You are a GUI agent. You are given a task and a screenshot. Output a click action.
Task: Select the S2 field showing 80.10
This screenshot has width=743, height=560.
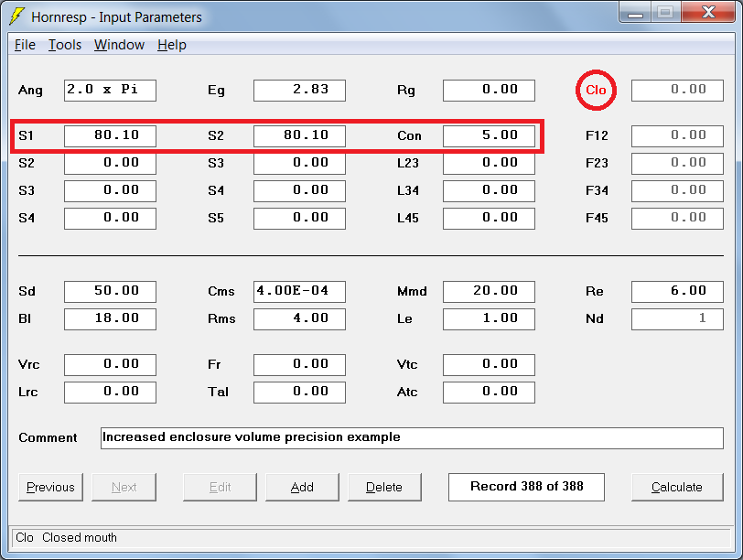click(x=299, y=136)
